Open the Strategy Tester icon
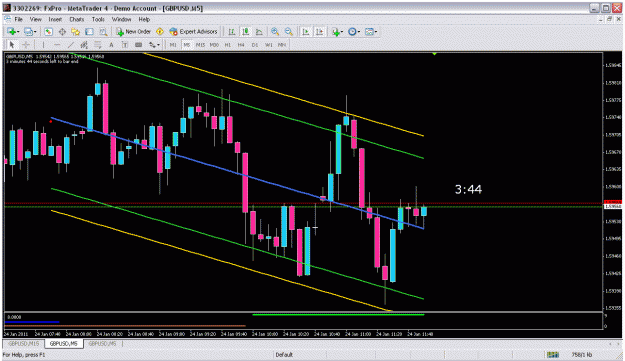The image size is (625, 361). click(x=103, y=31)
